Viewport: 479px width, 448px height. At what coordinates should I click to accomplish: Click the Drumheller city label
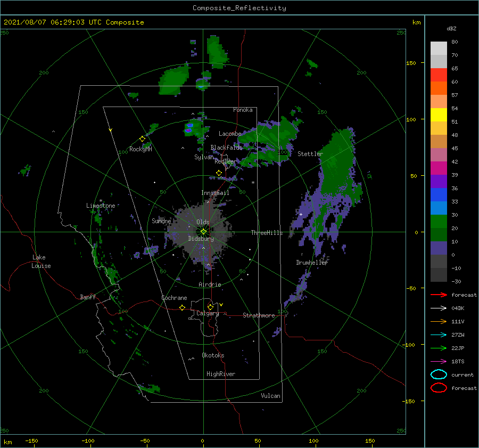(x=312, y=263)
